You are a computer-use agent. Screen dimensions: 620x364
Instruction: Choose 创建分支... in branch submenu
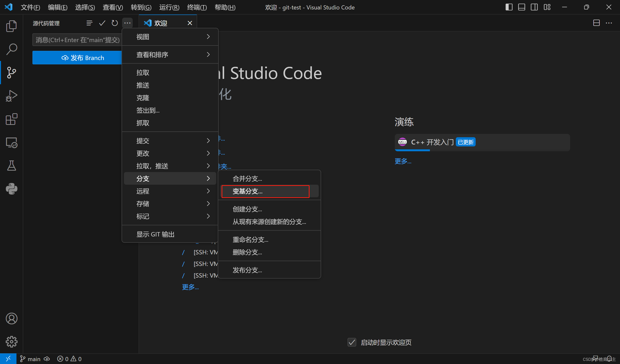tap(269, 209)
